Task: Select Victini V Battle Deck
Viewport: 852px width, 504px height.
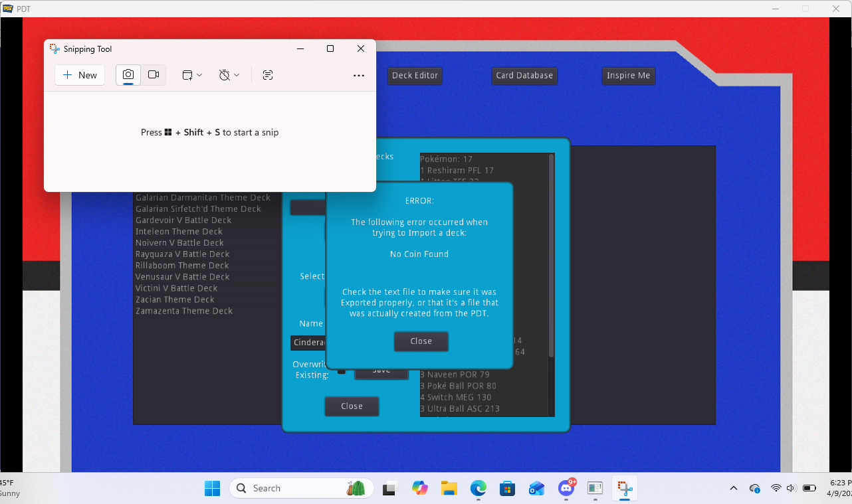Action: point(177,288)
